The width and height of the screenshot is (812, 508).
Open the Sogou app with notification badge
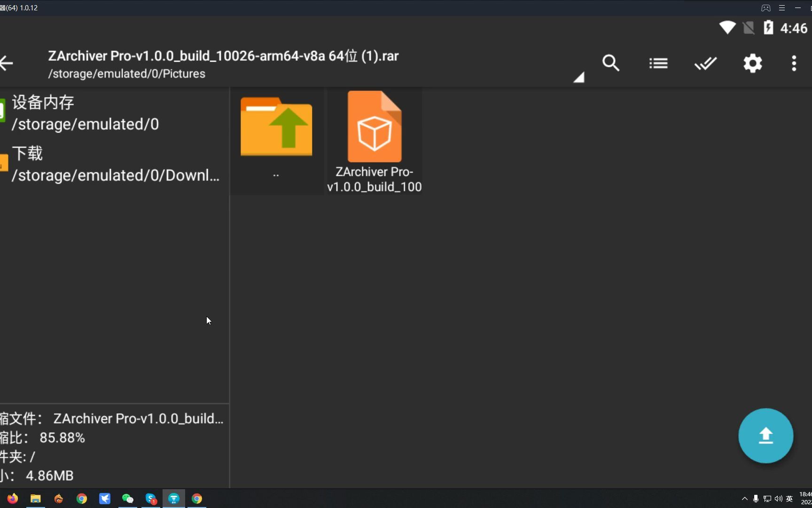coord(151,499)
